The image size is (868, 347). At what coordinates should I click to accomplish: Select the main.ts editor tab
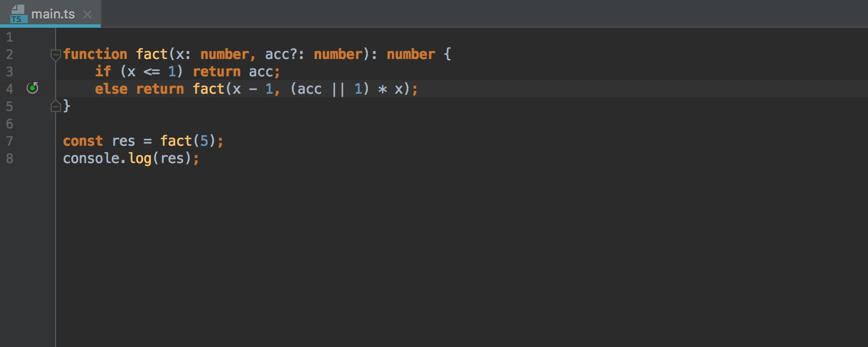(50, 13)
